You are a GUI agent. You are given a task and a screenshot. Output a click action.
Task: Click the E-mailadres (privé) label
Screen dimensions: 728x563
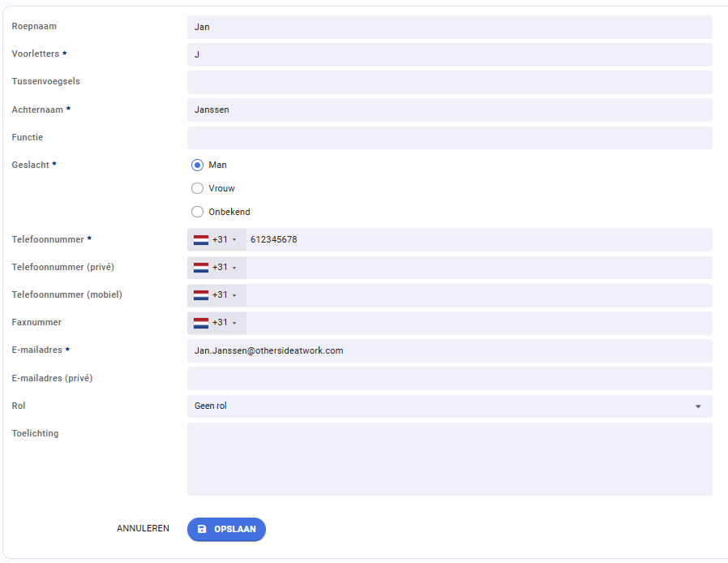52,378
